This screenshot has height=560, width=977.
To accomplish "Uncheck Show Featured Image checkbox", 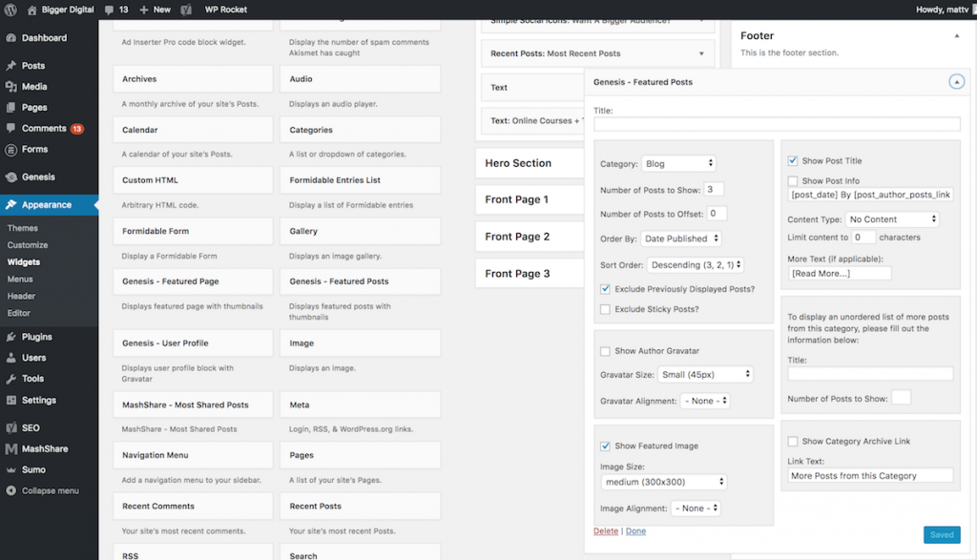I will (x=605, y=446).
